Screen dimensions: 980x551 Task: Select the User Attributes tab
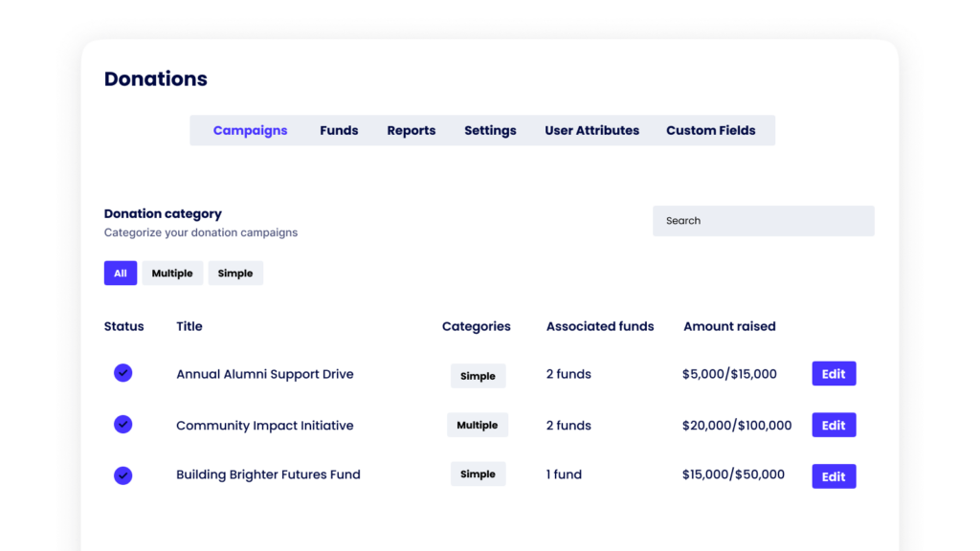pyautogui.click(x=591, y=130)
